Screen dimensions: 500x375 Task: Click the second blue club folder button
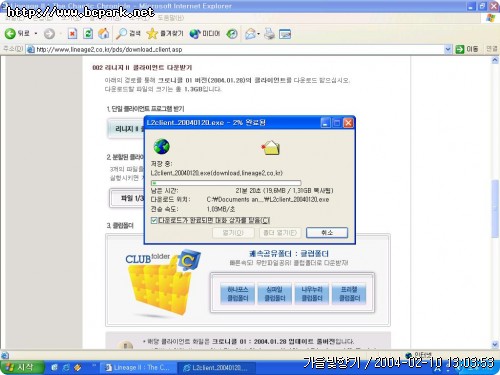[275, 294]
